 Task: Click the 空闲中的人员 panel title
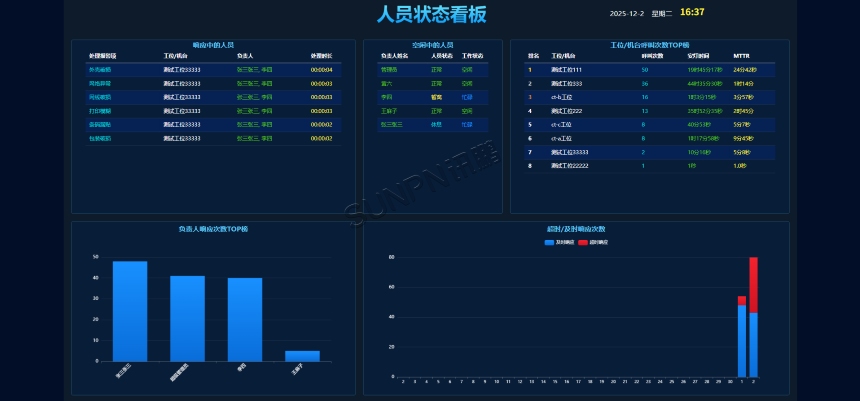click(432, 45)
